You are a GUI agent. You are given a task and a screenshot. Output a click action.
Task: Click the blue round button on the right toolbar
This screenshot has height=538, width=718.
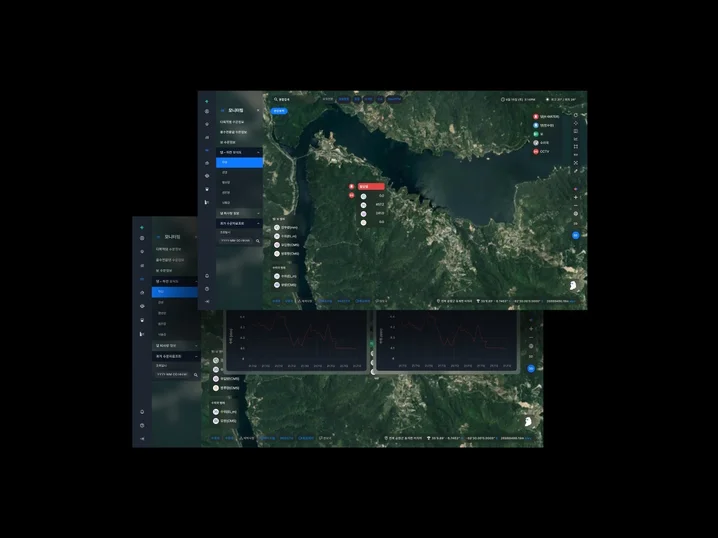click(576, 235)
